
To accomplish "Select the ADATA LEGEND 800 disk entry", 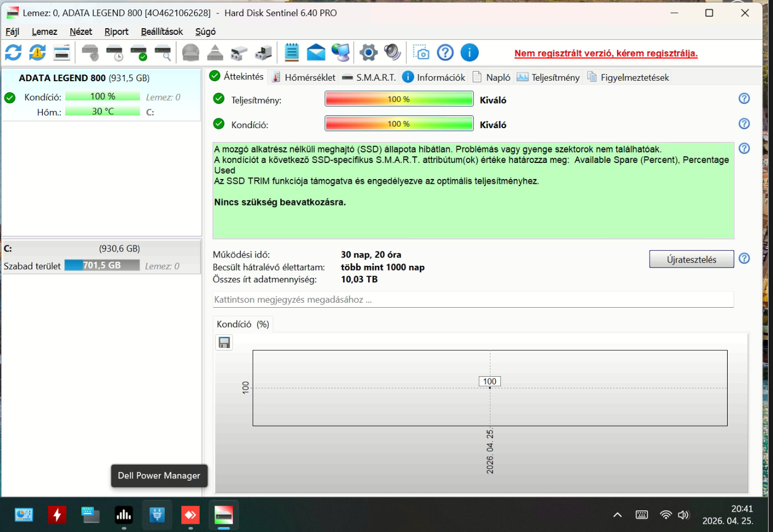I will tap(101, 94).
